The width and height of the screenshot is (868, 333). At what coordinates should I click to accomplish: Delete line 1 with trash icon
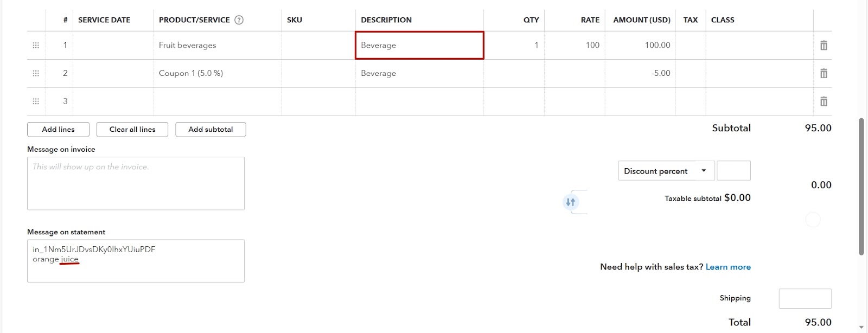click(824, 46)
